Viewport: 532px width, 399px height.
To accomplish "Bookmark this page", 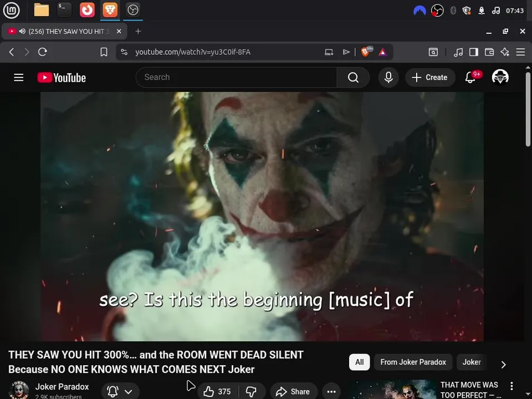I will click(x=104, y=52).
